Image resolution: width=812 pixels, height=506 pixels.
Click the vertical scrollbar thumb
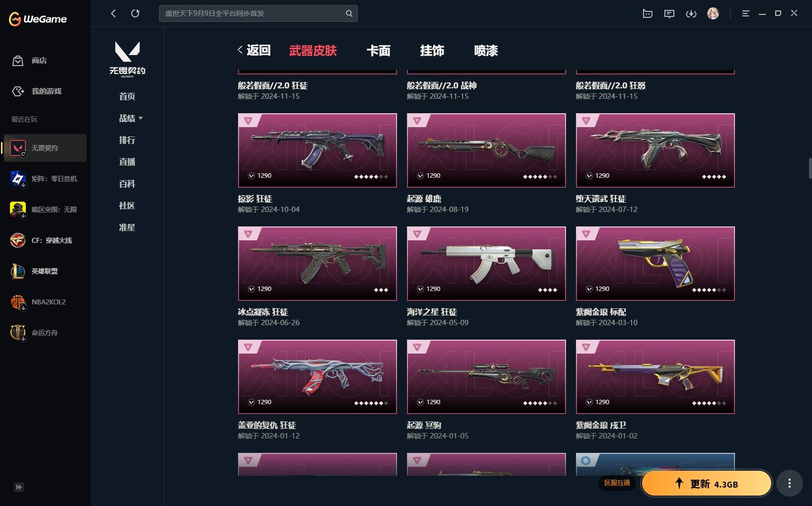pos(810,168)
